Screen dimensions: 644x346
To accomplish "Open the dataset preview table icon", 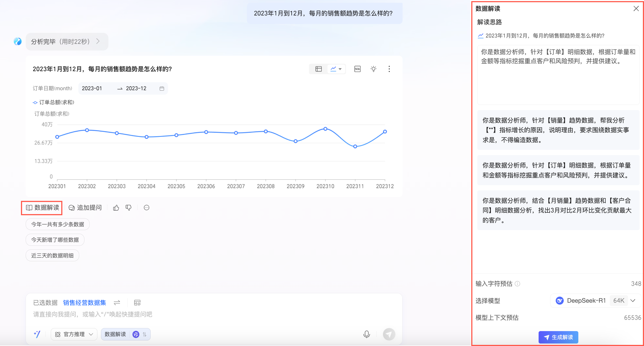I will pos(137,303).
